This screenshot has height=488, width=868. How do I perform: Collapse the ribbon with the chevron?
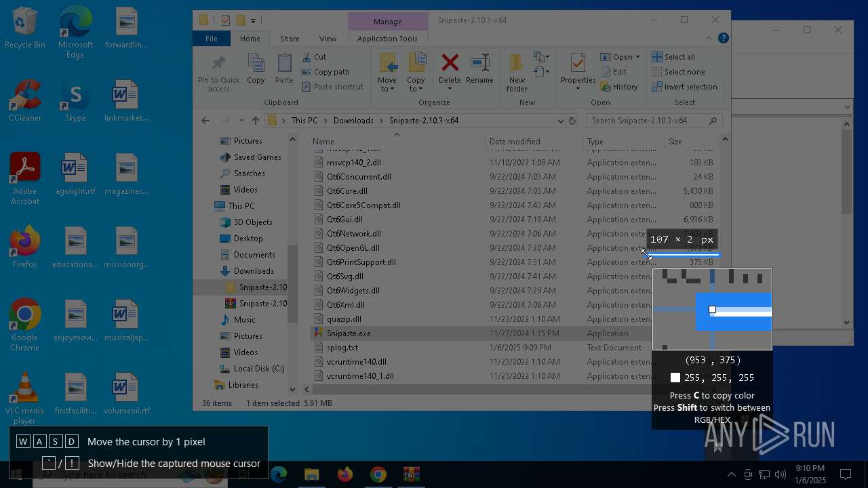coord(709,39)
